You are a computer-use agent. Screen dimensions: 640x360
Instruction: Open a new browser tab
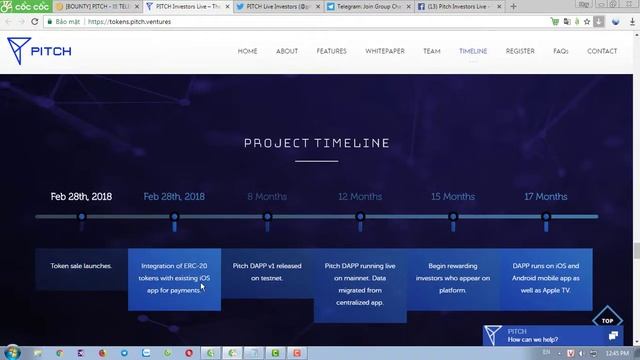tap(513, 7)
